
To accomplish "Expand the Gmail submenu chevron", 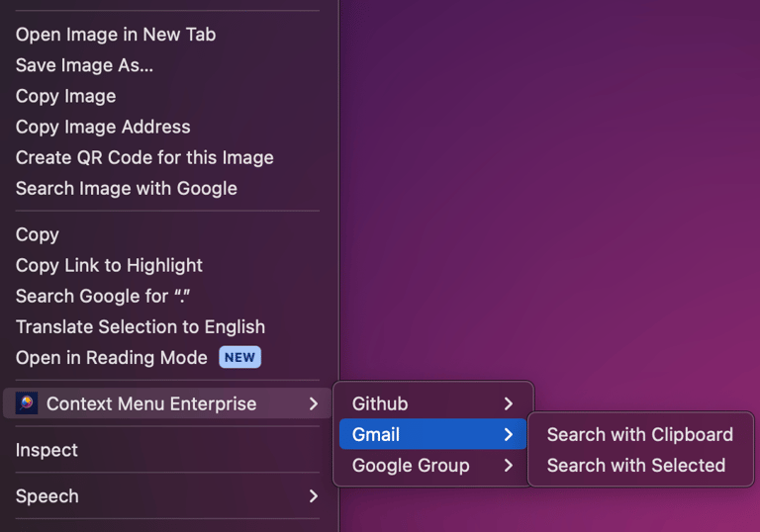I will point(508,434).
